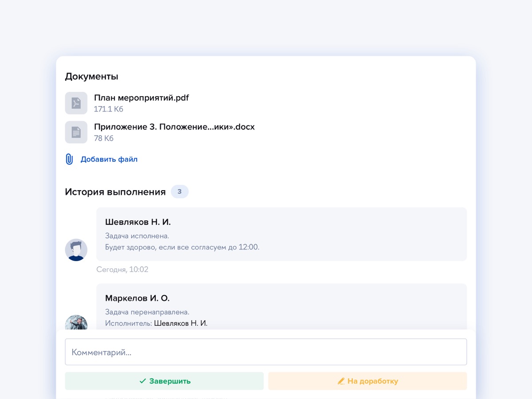The width and height of the screenshot is (532, 399).
Task: Click the Документы section heading
Action: 92,76
